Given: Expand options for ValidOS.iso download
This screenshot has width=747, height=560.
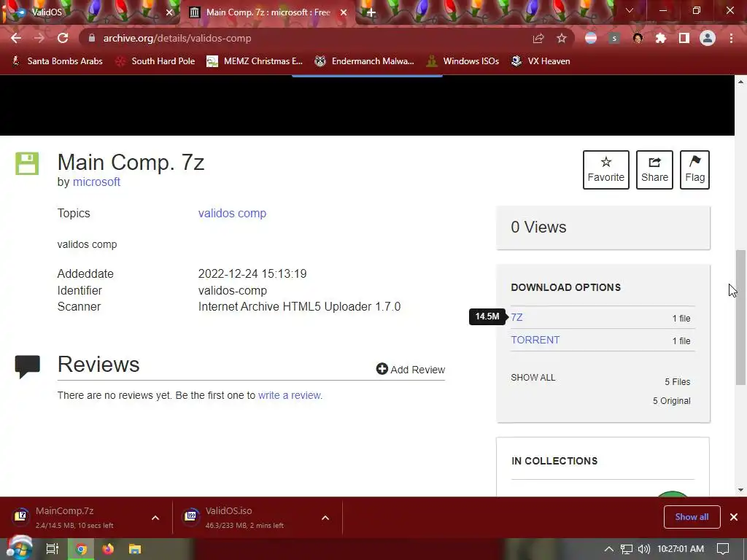Looking at the screenshot, I should click(x=325, y=518).
